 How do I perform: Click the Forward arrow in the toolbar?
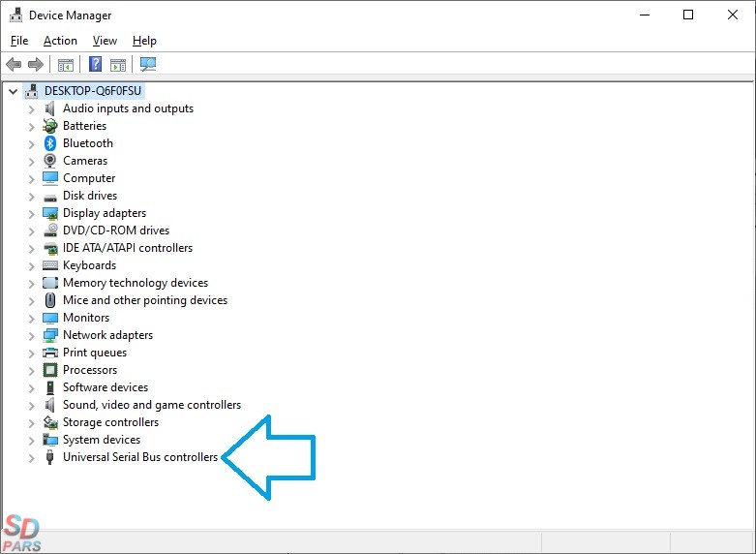pos(36,65)
